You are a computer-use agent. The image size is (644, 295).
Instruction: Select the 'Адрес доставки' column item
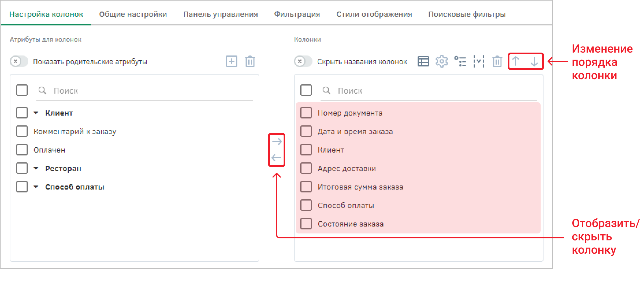[x=347, y=168]
